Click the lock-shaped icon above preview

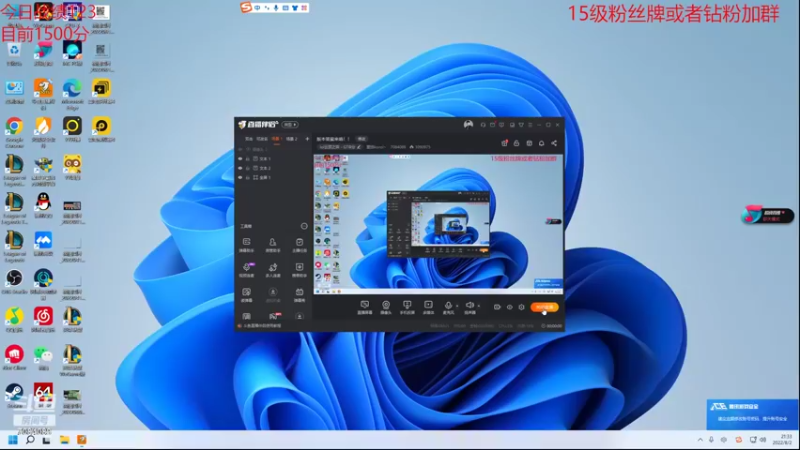pos(516,143)
